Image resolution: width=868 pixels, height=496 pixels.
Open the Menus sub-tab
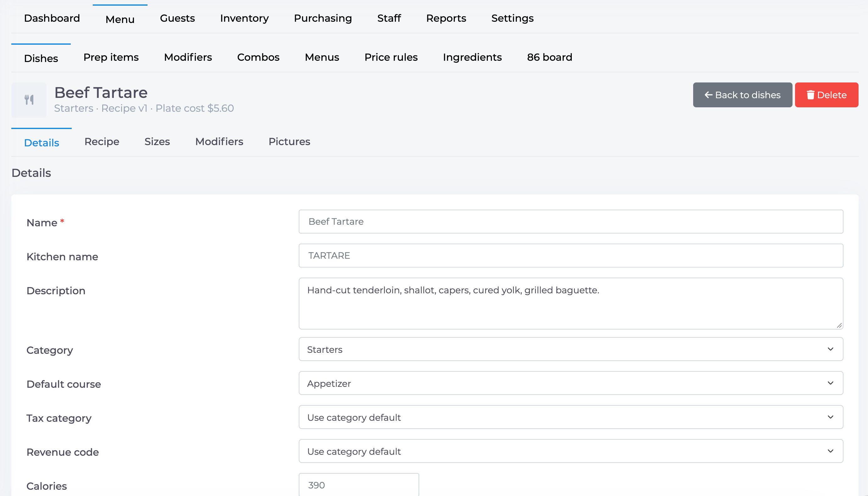(322, 58)
